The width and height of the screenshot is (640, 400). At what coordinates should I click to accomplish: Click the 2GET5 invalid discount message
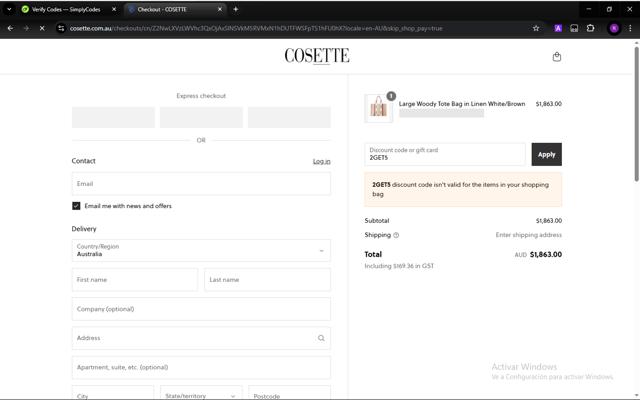(463, 189)
